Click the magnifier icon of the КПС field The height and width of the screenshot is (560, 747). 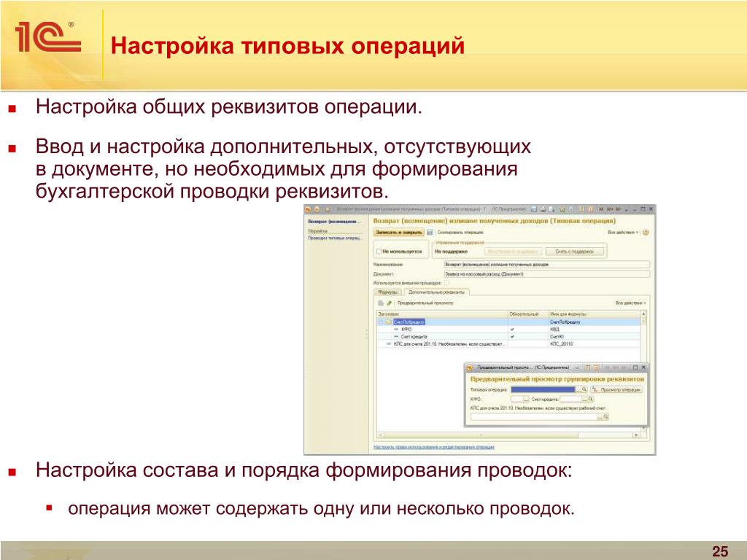(605, 416)
